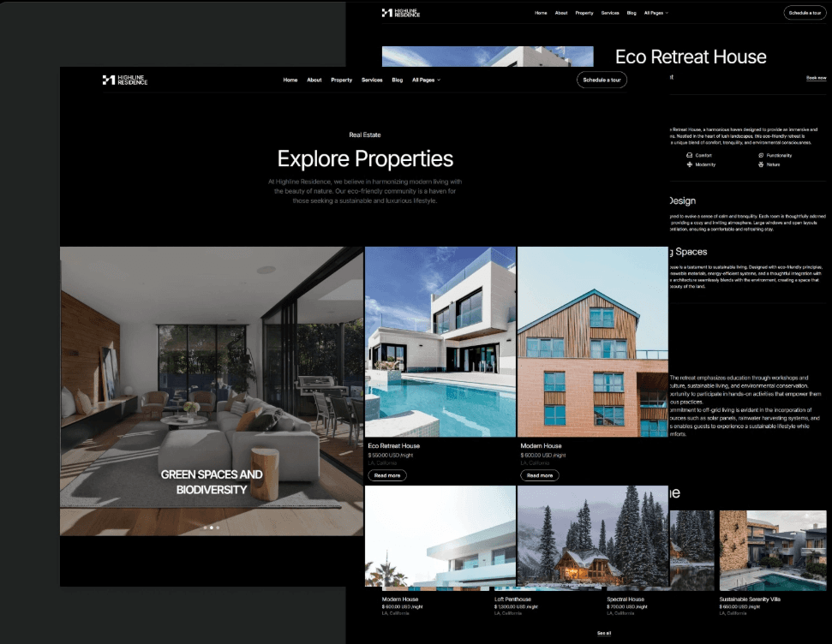Click the Nature feature icon
Screen dimensions: 832x644
(x=761, y=164)
